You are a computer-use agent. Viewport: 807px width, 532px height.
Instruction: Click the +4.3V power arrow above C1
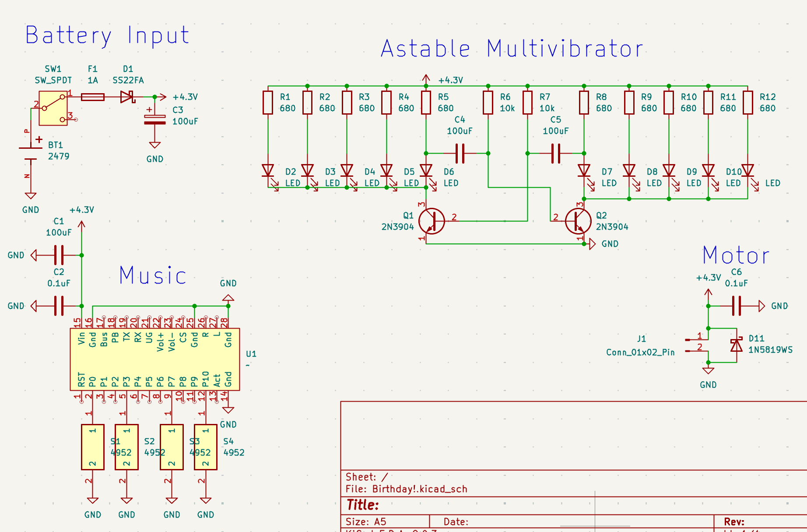pyautogui.click(x=81, y=227)
